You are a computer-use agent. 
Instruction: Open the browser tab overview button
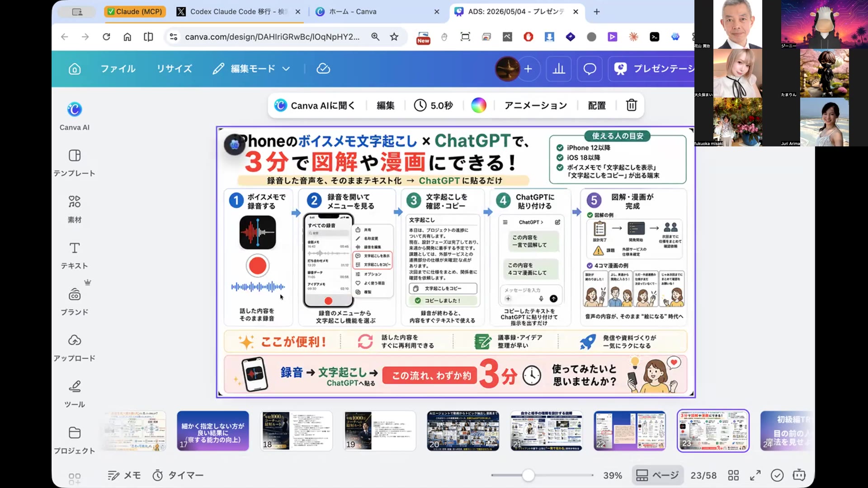pos(77,12)
